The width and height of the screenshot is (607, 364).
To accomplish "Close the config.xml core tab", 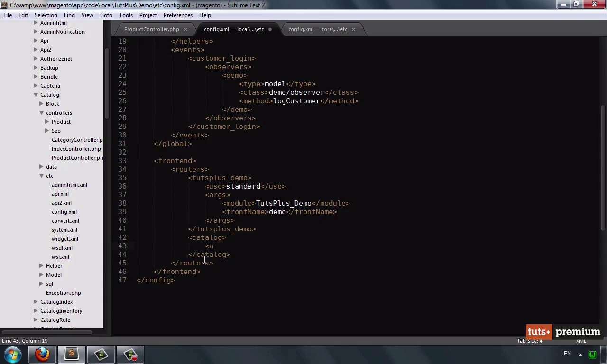I will pos(353,29).
